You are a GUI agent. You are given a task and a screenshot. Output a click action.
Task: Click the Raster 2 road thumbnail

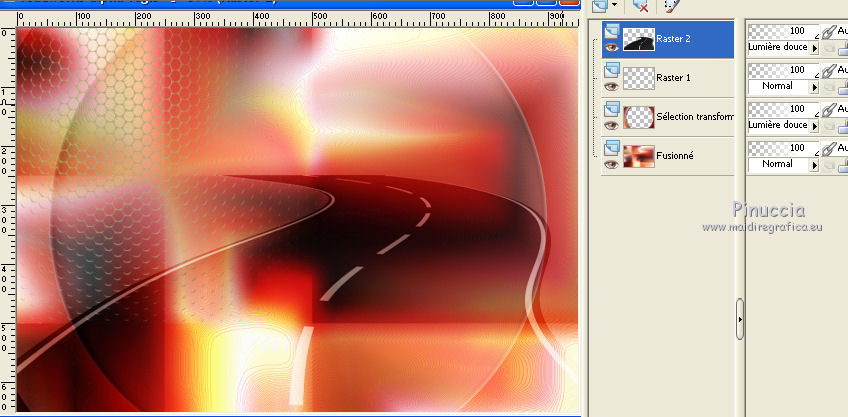point(639,39)
